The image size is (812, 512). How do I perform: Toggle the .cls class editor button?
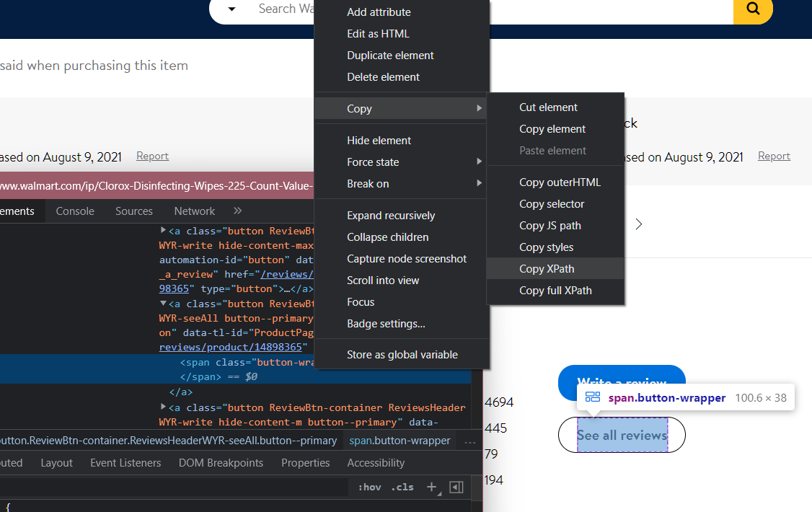coord(402,487)
